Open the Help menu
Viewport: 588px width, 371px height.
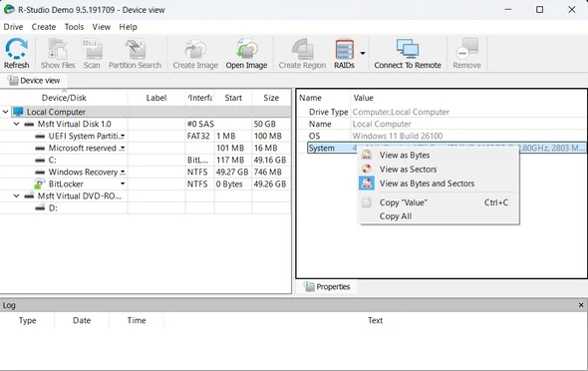coord(128,27)
